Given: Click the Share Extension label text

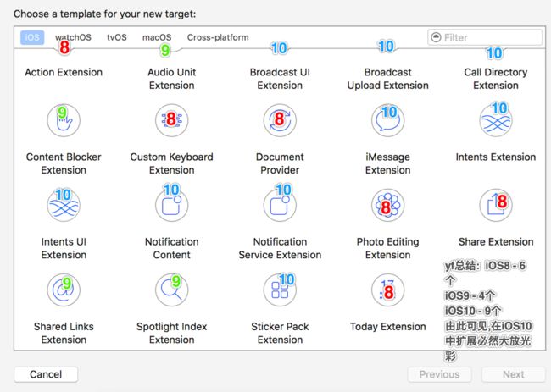Looking at the screenshot, I should click(496, 241).
